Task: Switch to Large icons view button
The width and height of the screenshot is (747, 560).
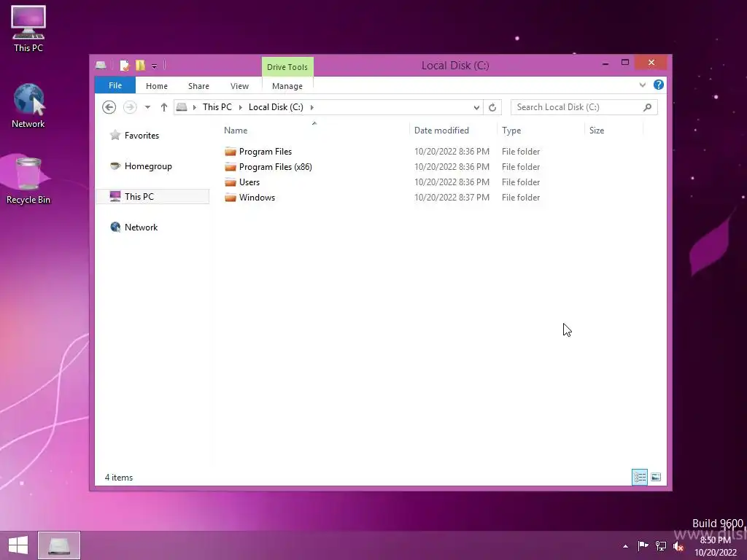Action: point(656,477)
